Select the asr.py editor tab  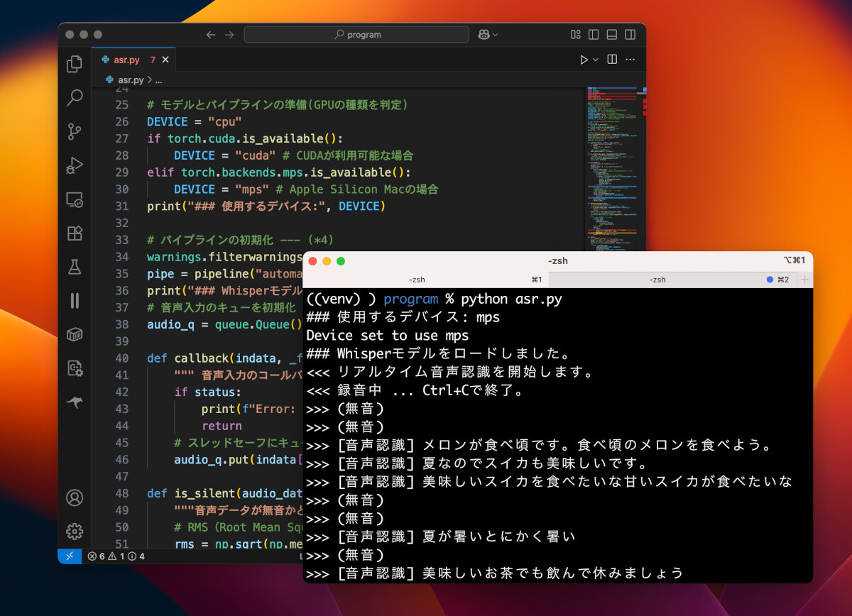(133, 60)
